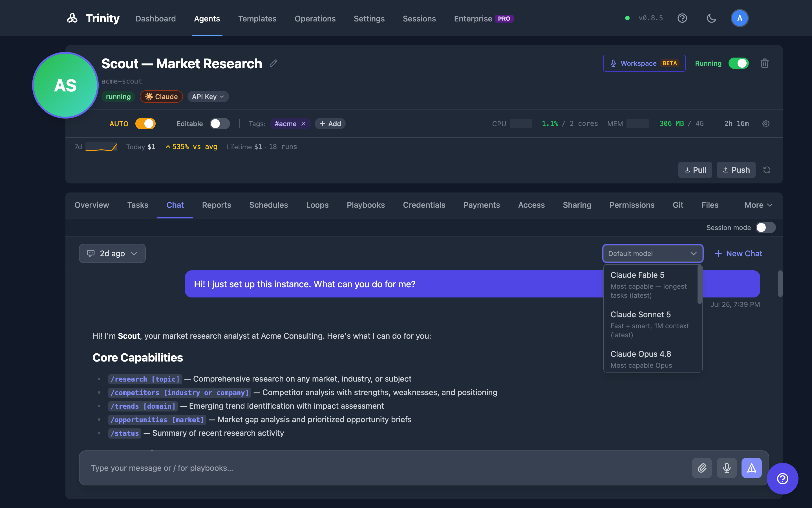Image resolution: width=812 pixels, height=508 pixels.
Task: Switch to the Tasks tab
Action: pyautogui.click(x=138, y=205)
